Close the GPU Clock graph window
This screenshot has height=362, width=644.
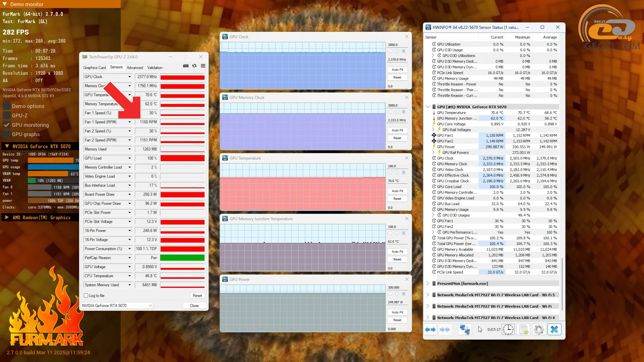tap(407, 37)
